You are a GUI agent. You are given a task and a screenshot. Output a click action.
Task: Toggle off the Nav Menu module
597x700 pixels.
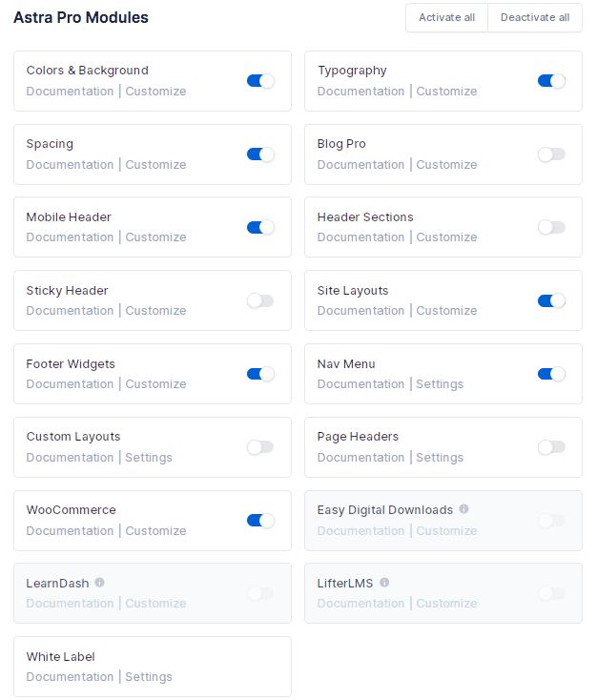(x=551, y=374)
